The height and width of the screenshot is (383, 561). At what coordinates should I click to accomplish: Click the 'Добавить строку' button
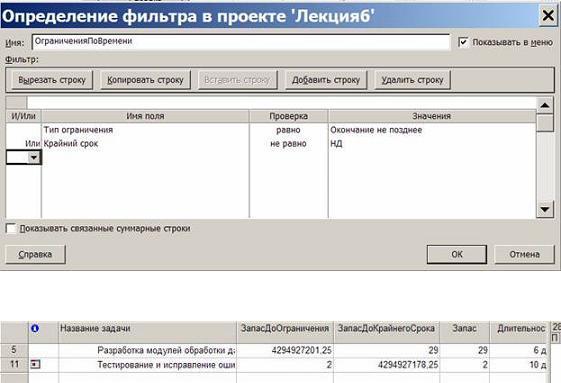(326, 80)
